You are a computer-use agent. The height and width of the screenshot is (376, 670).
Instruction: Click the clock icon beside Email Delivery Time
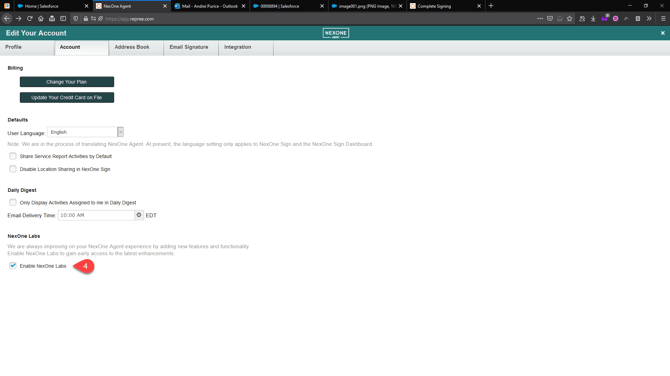139,215
